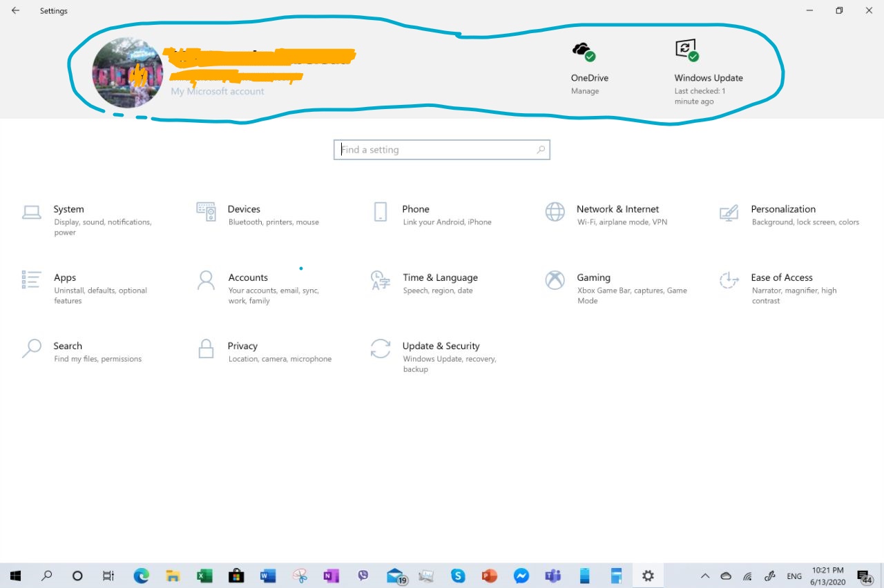Open Messenger from the taskbar
The width and height of the screenshot is (884, 588).
(x=521, y=576)
